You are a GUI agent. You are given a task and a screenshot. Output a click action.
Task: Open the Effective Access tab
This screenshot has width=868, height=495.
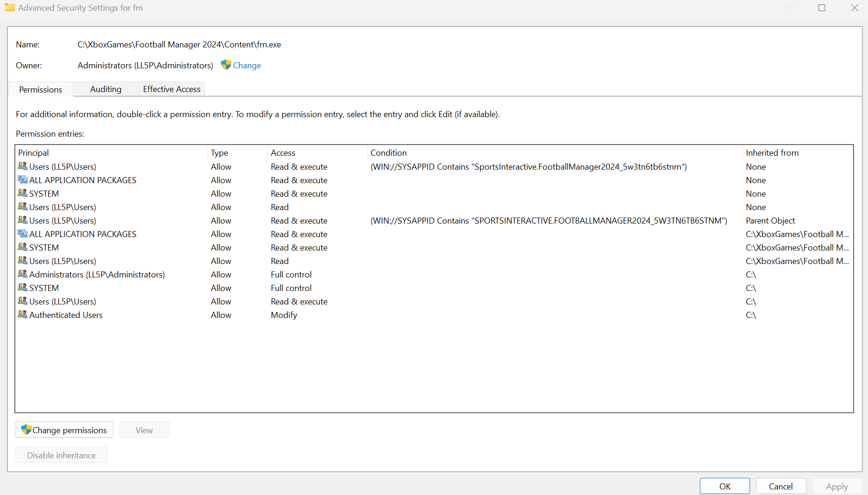pyautogui.click(x=172, y=89)
